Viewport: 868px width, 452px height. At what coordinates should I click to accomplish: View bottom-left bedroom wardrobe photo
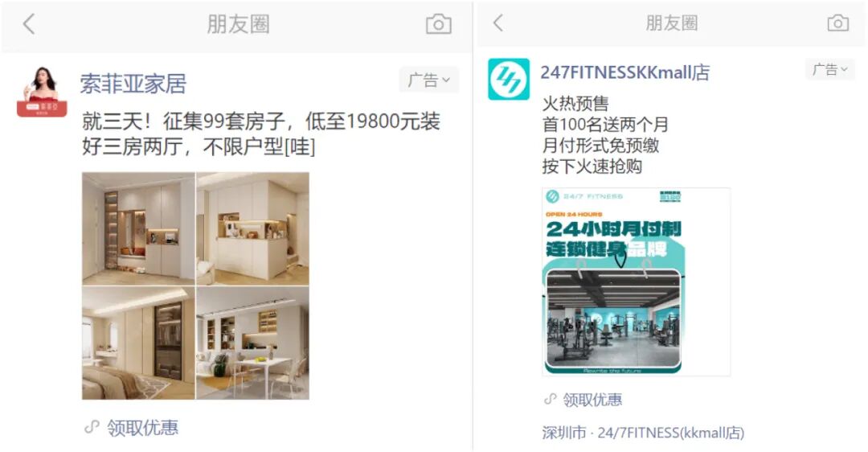138,343
